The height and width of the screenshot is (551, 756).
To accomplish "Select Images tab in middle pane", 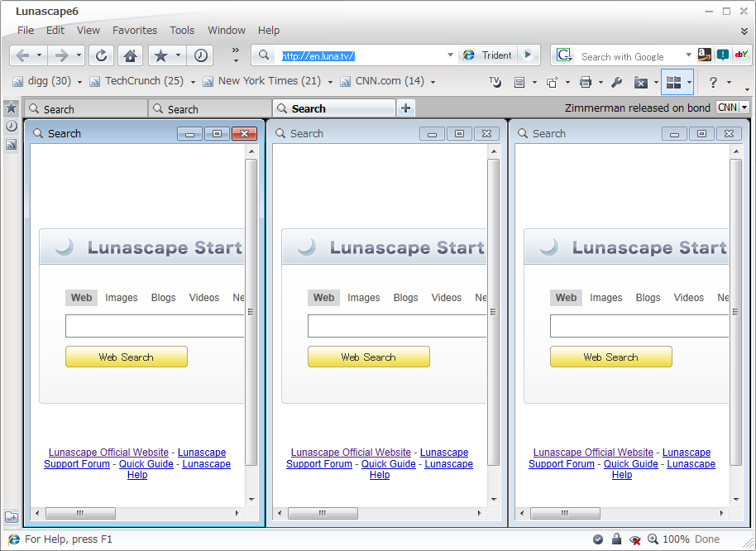I will click(364, 298).
